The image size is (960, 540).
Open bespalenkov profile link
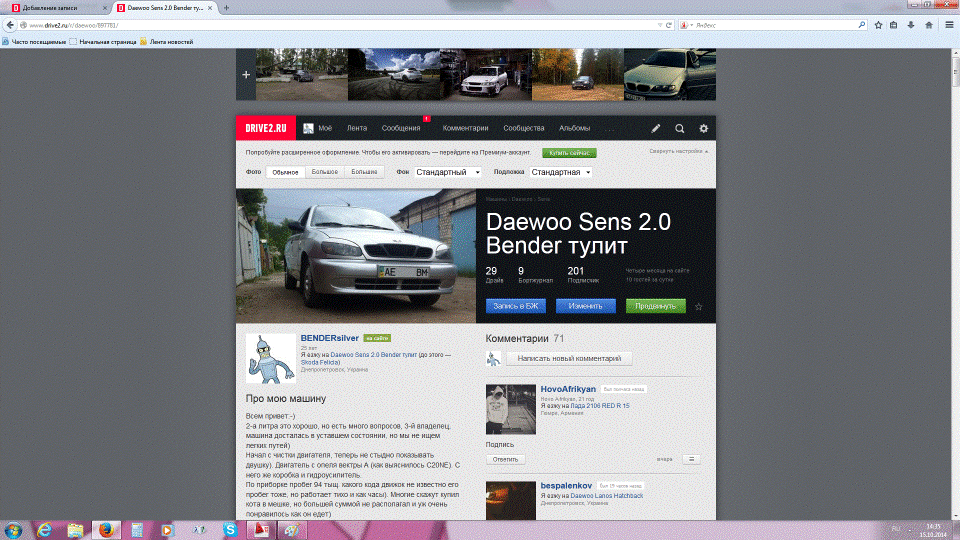pyautogui.click(x=566, y=486)
